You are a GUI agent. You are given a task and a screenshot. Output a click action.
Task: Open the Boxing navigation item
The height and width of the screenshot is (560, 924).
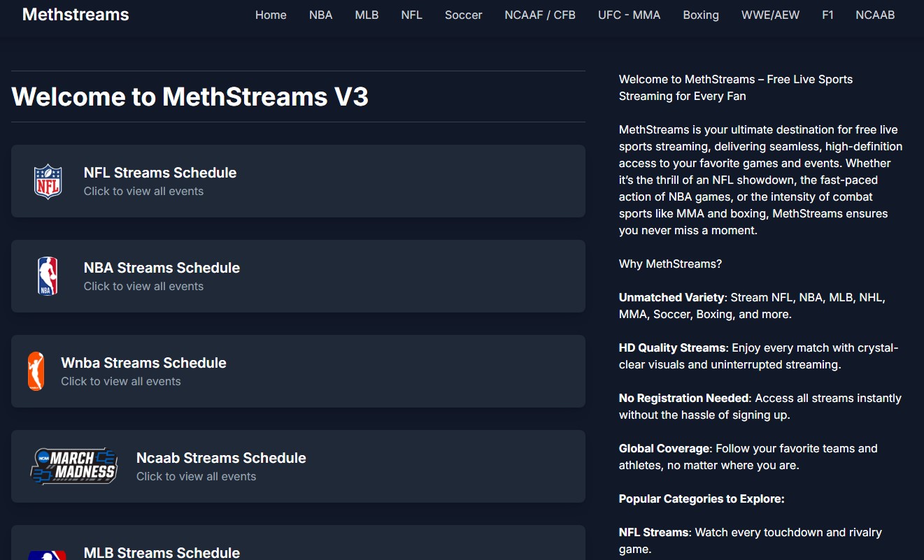click(x=701, y=15)
